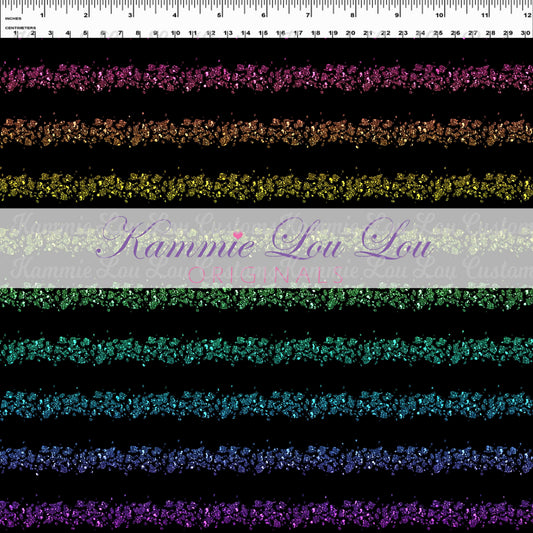Click the pink glitter stripe
This screenshot has height=533, width=533.
pos(266,78)
